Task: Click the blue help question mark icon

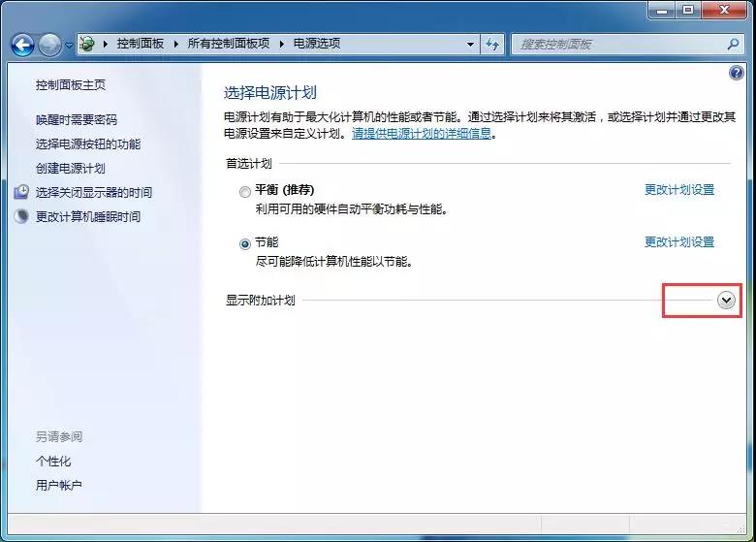Action: (x=736, y=74)
